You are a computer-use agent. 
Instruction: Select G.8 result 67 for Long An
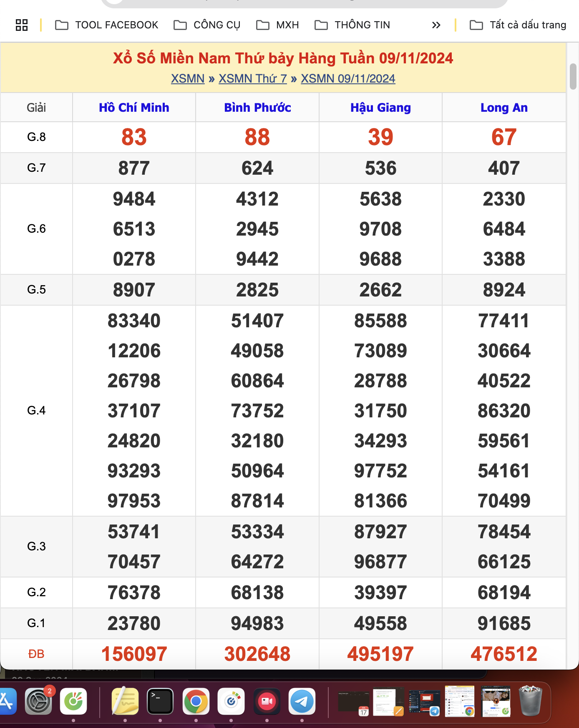click(504, 137)
